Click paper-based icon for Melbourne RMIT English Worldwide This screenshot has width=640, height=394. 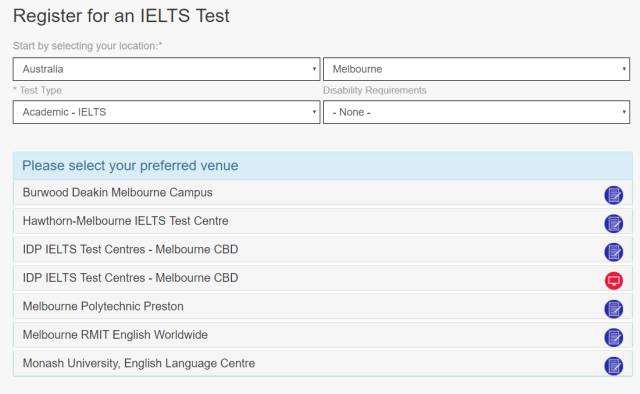pos(613,338)
